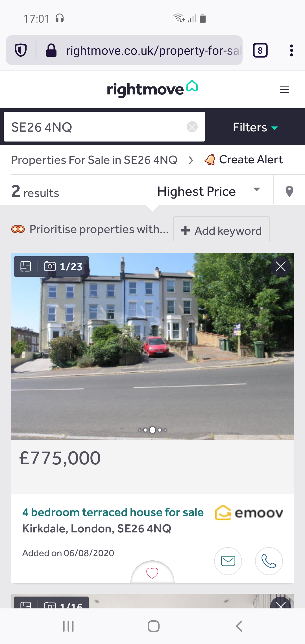This screenshot has width=305, height=644.
Task: Open browser three-dot overflow menu
Action: click(291, 51)
